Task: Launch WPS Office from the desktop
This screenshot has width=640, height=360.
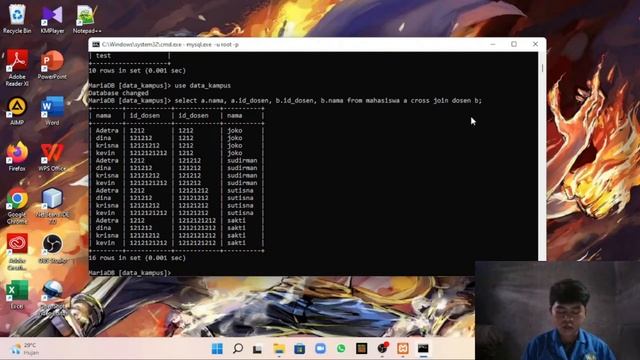Action: (x=52, y=156)
